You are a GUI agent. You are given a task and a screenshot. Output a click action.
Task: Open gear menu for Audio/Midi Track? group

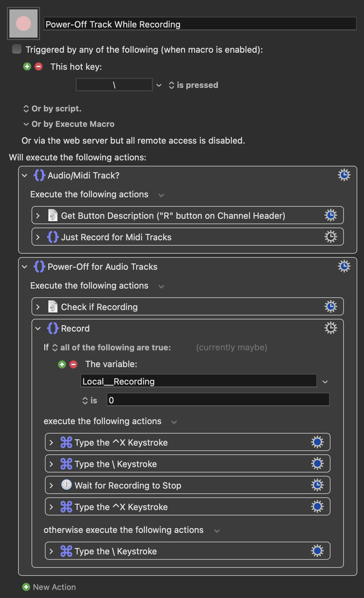pyautogui.click(x=344, y=175)
